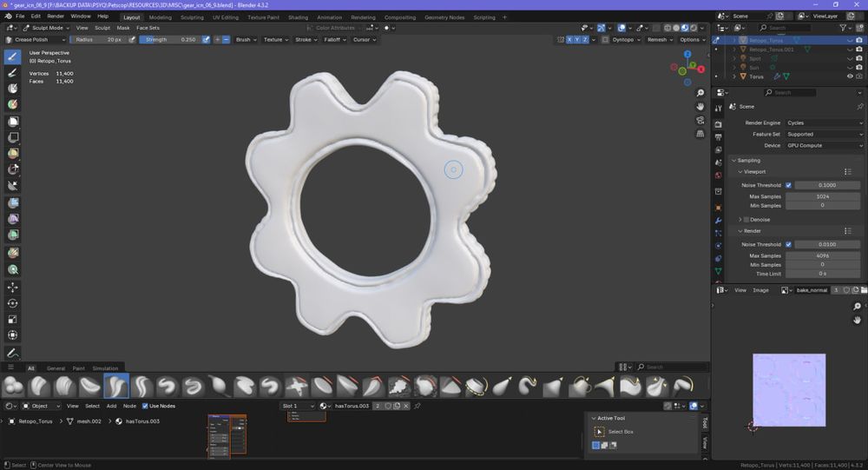Open the Slot 1 material slot dropdown
Screen dimensions: 868x470
(298, 406)
